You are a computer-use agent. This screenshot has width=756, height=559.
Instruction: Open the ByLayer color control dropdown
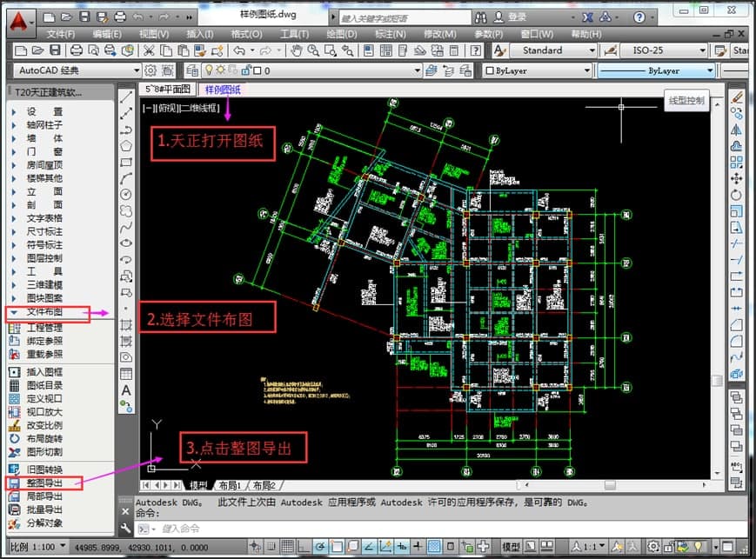point(587,70)
